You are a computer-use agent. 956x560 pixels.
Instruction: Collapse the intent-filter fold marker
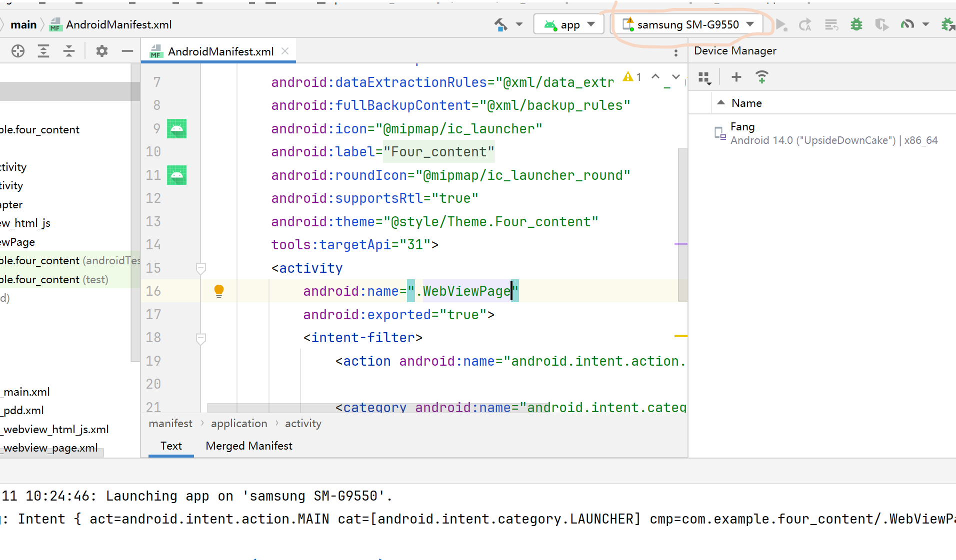click(x=201, y=339)
